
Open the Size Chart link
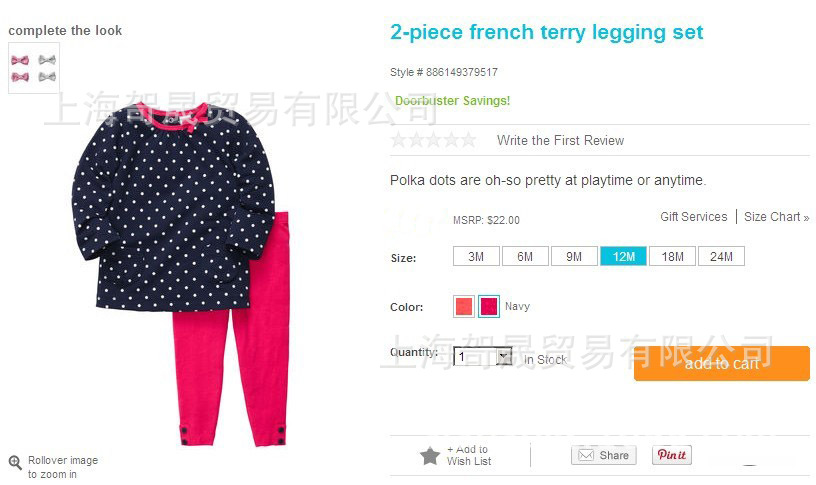(776, 216)
